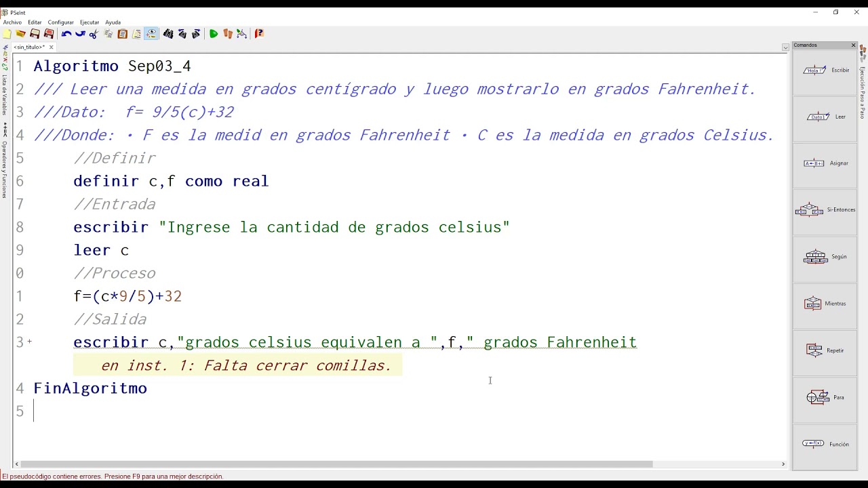Click the Save As red floppy icon
The image size is (868, 488).
49,34
